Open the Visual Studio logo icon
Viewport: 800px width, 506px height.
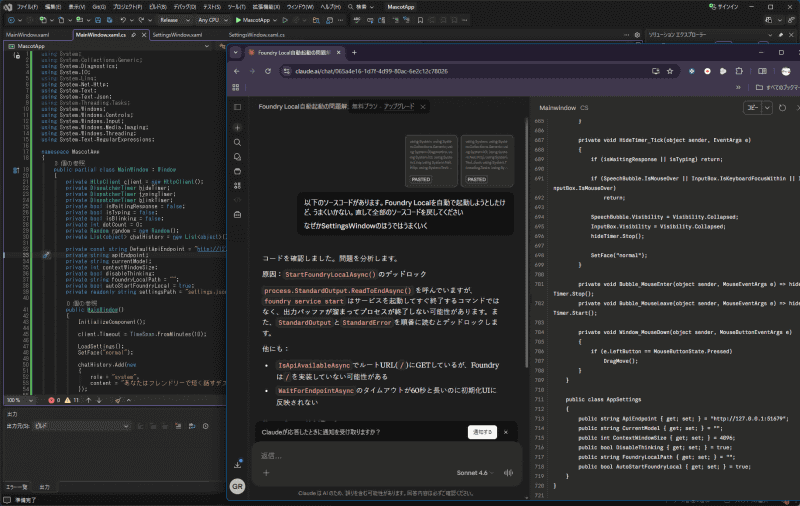[x=7, y=7]
